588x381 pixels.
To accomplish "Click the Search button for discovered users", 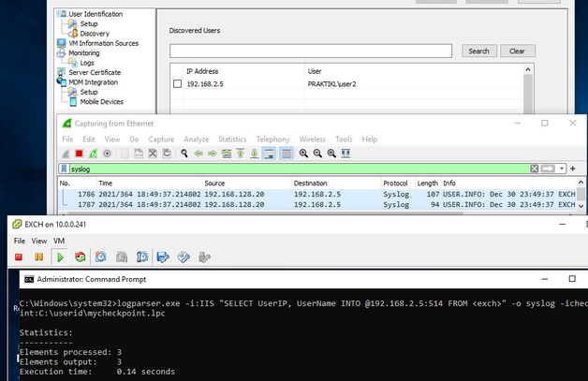I will point(478,51).
